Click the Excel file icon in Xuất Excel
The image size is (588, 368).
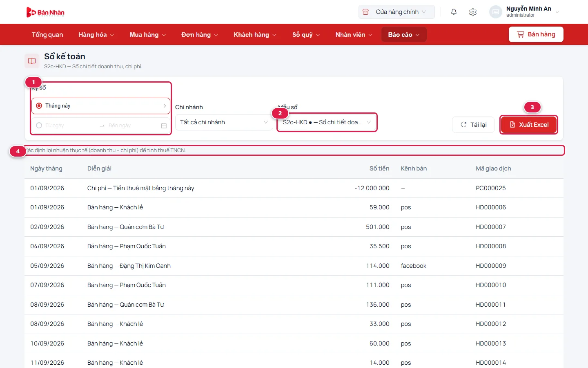point(512,125)
